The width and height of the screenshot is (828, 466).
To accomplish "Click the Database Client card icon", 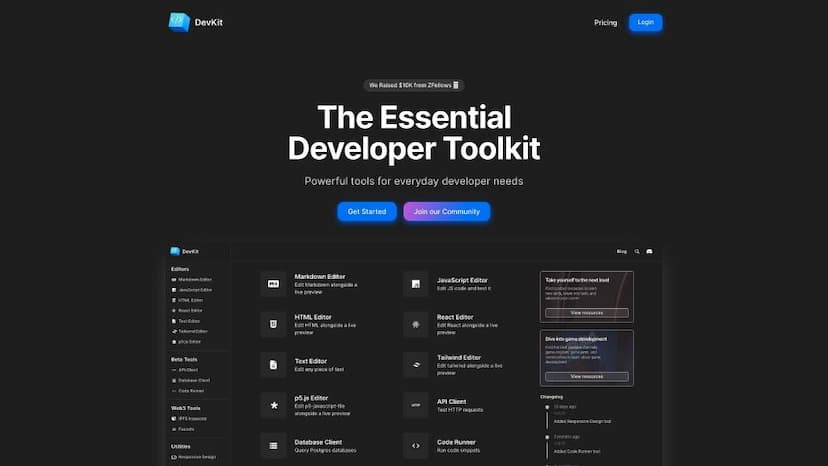I will pyautogui.click(x=274, y=445).
